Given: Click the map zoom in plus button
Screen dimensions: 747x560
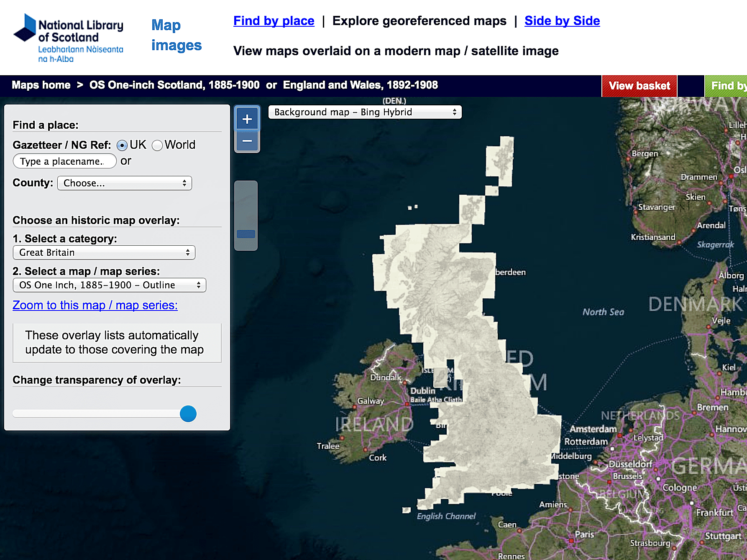Looking at the screenshot, I should click(247, 119).
